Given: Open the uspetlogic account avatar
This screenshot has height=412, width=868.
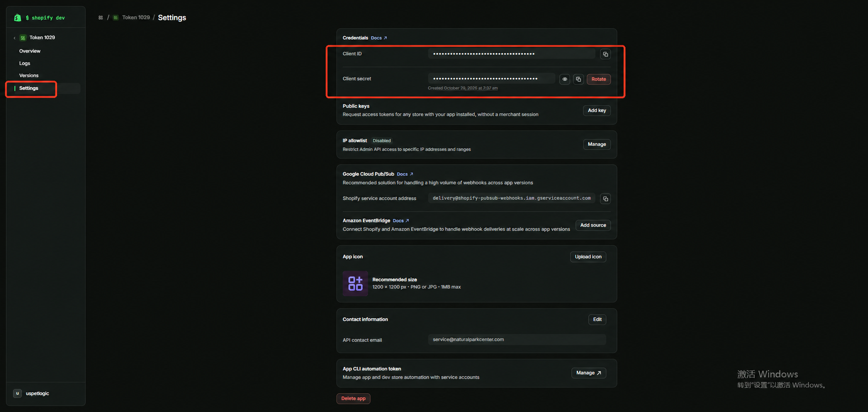Looking at the screenshot, I should coord(17,393).
